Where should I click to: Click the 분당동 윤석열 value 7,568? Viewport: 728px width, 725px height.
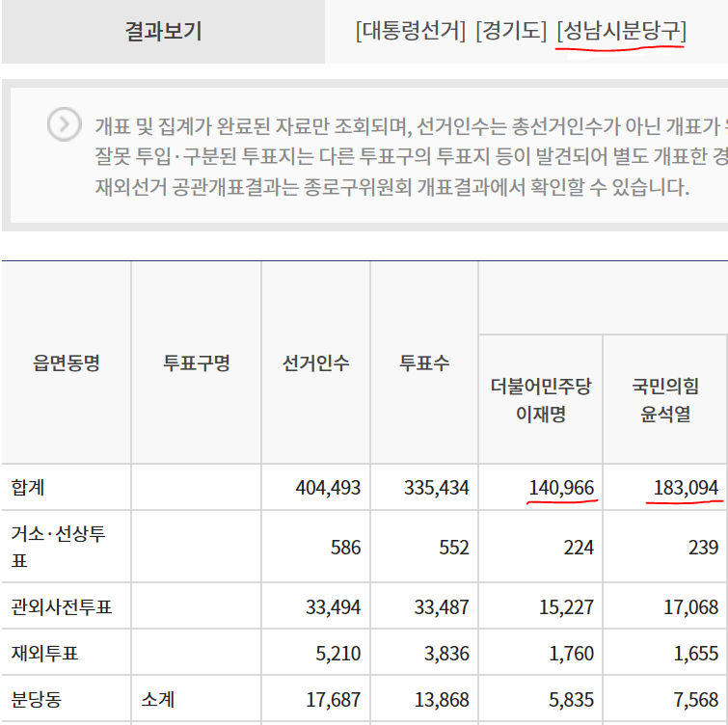[696, 700]
